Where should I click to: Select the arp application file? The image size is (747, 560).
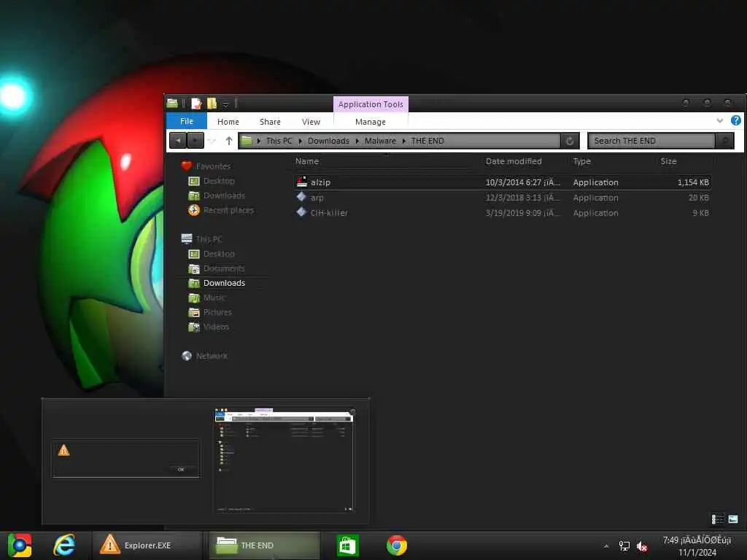pos(502,198)
